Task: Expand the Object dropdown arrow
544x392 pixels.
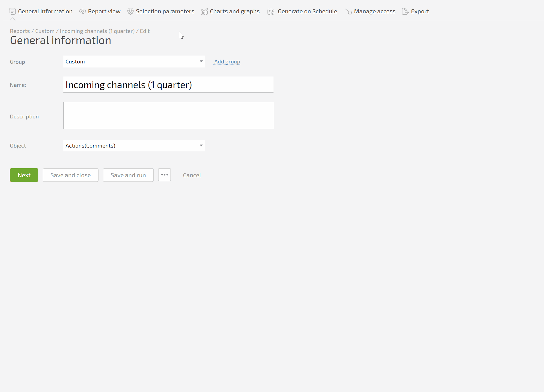Action: coord(201,146)
